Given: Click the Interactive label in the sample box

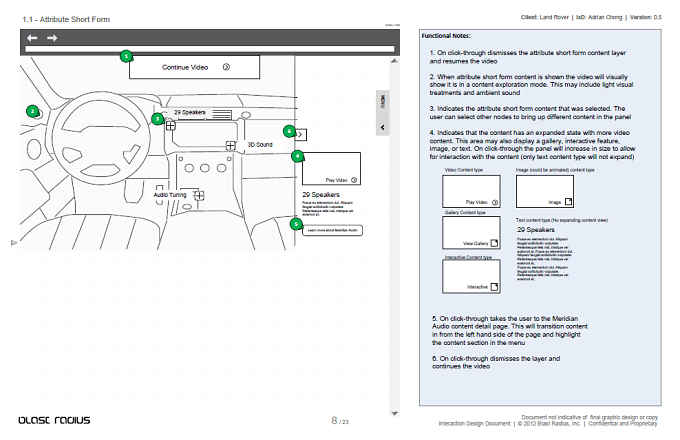Looking at the screenshot, I should [477, 287].
